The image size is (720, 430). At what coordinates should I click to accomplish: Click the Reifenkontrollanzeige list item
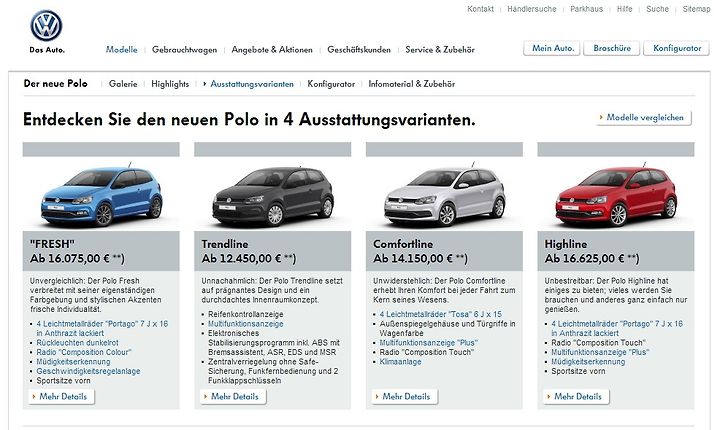[246, 314]
